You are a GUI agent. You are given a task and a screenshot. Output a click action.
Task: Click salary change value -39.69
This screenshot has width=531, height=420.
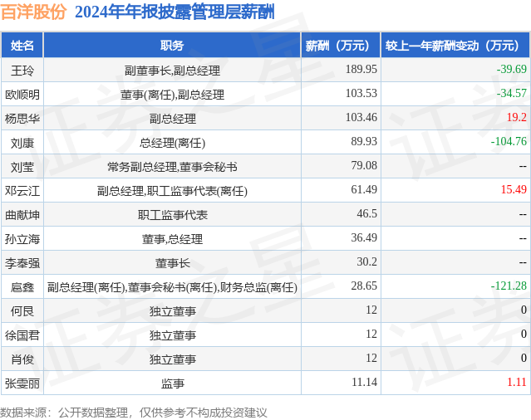[512, 69]
